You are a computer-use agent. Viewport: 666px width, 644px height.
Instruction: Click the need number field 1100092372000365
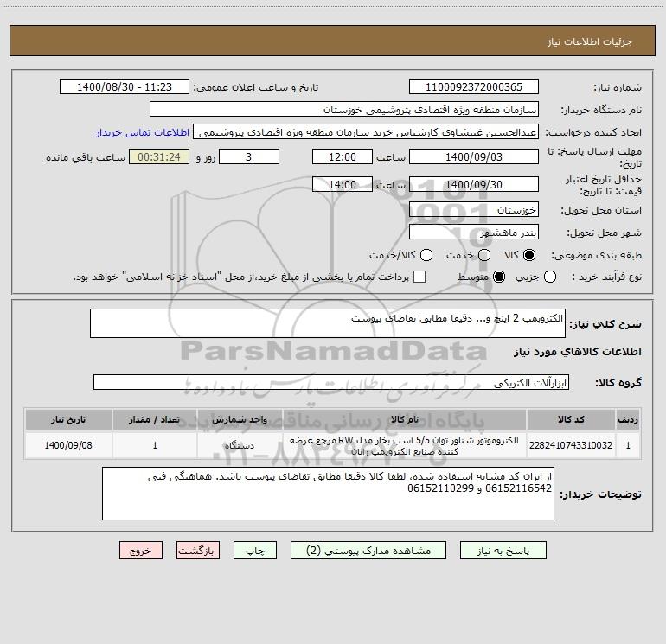474,87
